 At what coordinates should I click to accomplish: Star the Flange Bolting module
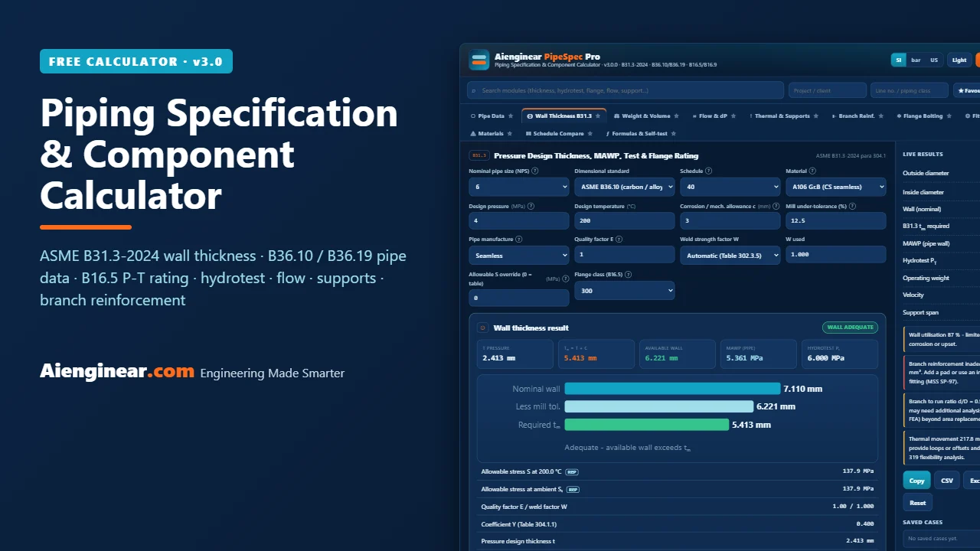pos(949,116)
